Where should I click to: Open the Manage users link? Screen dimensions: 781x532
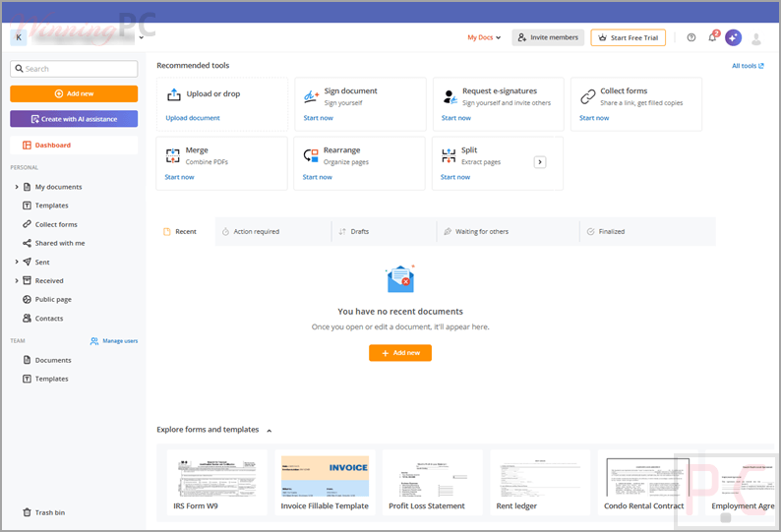[x=114, y=341]
